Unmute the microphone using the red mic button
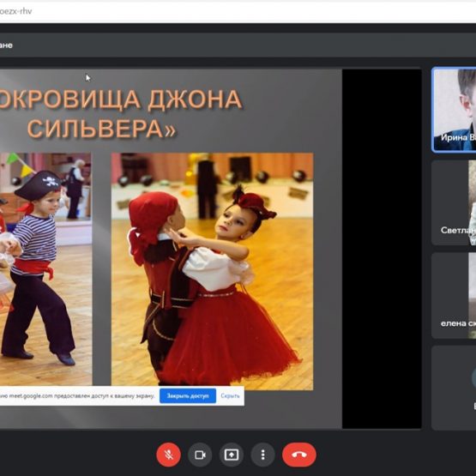 click(168, 455)
